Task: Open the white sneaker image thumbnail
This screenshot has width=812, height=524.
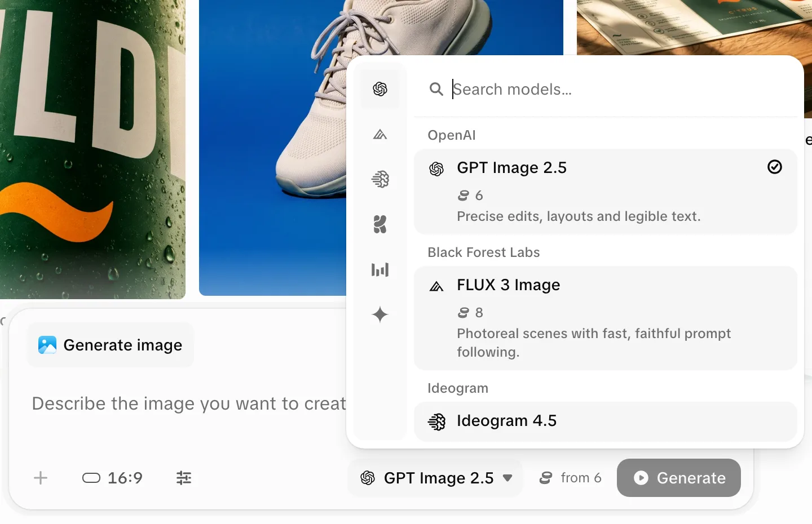Action: 273,148
